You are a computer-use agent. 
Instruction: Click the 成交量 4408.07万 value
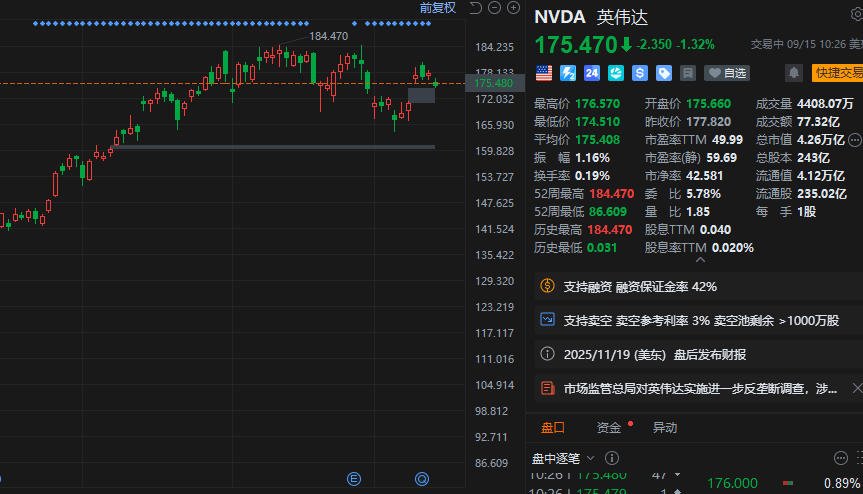coord(825,103)
